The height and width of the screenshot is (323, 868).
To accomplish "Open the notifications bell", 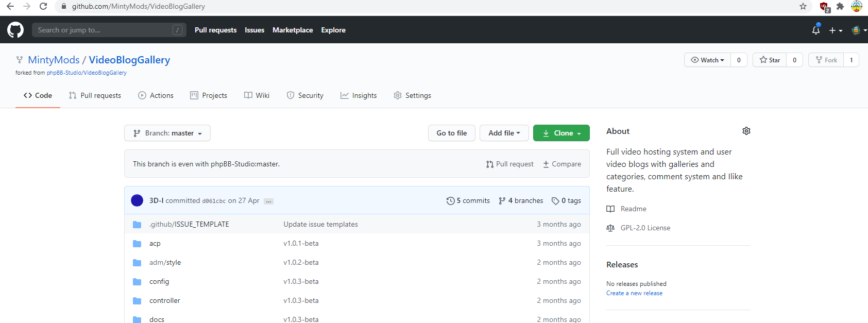I will point(815,30).
